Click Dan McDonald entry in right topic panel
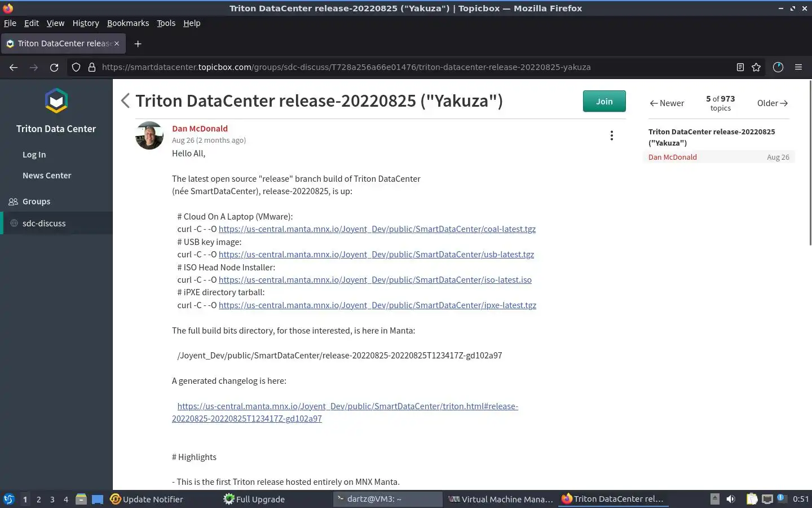This screenshot has height=508, width=812. pos(719,157)
